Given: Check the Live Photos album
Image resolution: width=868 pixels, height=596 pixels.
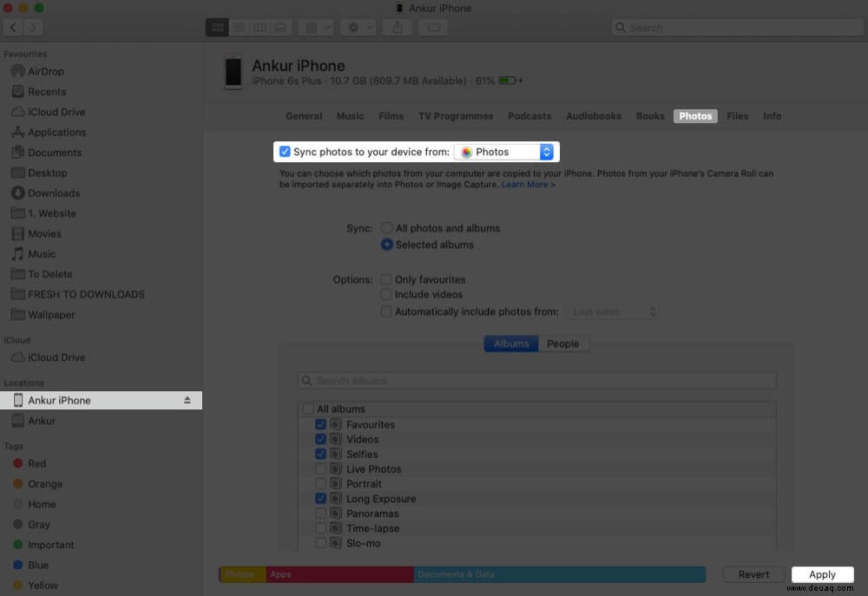Looking at the screenshot, I should [x=320, y=469].
